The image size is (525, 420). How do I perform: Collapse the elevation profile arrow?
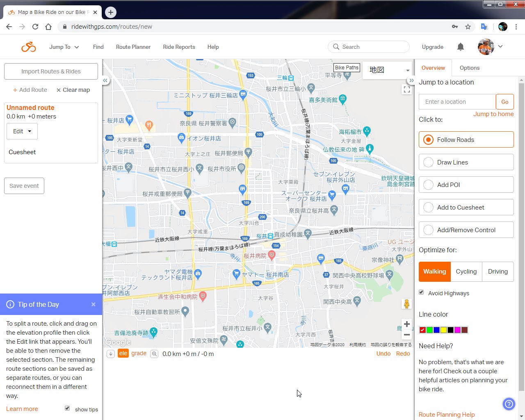click(x=111, y=354)
